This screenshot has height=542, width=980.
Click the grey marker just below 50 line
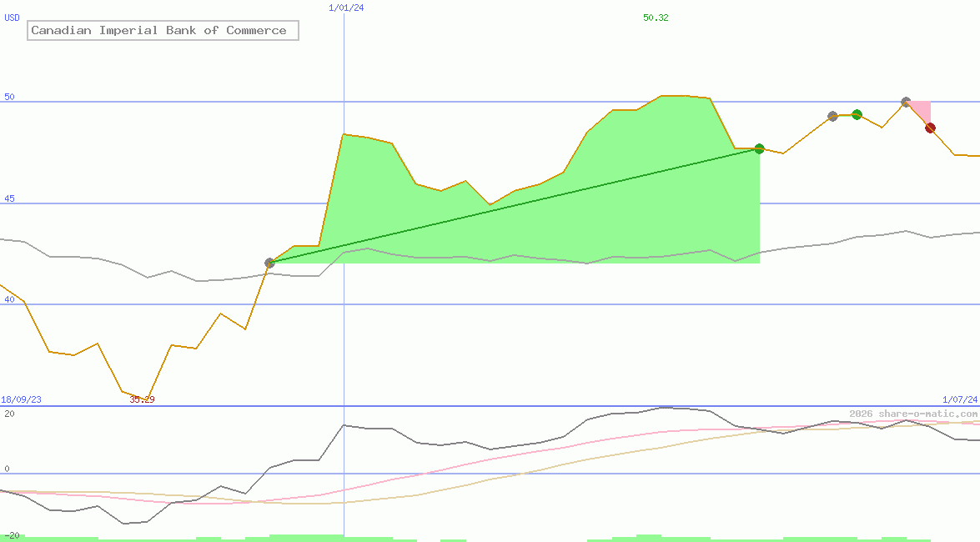pos(832,116)
